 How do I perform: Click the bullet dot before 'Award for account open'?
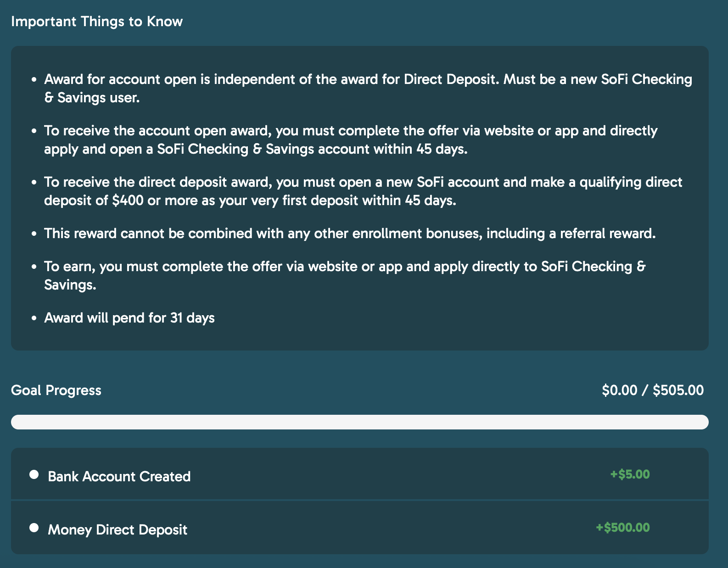coord(34,80)
